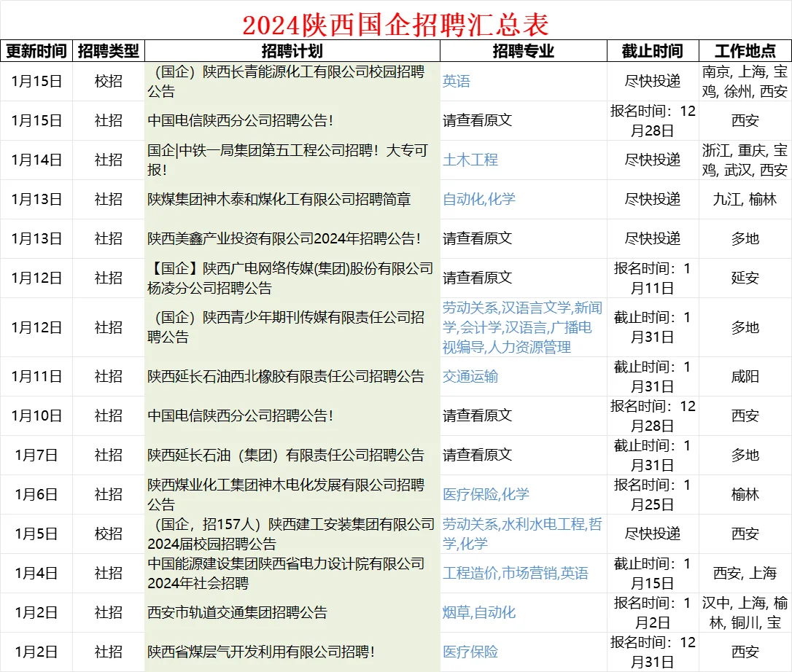Click the 更新时间 column header

(x=38, y=51)
